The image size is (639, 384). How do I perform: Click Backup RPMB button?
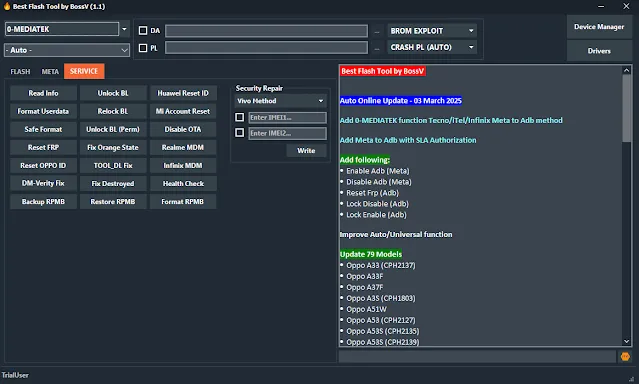[x=43, y=202]
